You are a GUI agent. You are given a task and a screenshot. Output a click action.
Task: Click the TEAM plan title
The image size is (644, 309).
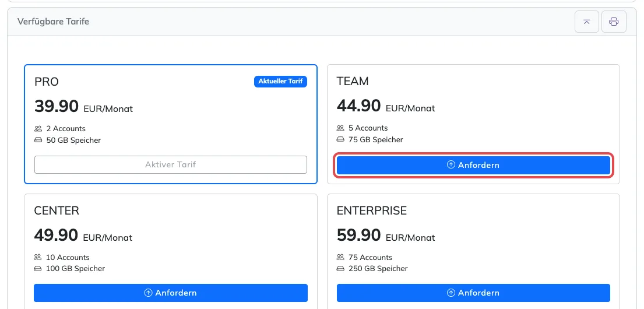point(353,82)
